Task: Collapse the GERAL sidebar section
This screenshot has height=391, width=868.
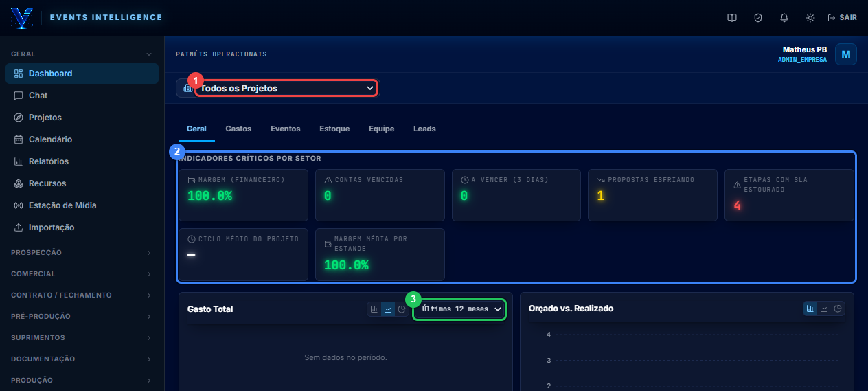Action: [x=82, y=54]
